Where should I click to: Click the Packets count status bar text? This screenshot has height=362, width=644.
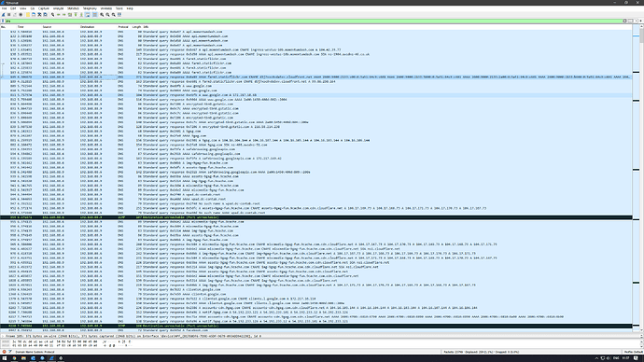(481, 352)
